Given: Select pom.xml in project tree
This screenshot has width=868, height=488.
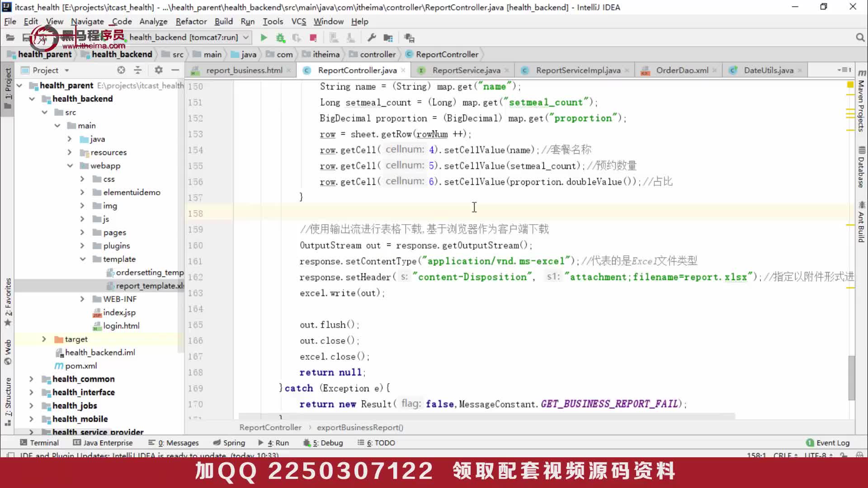Looking at the screenshot, I should tap(76, 366).
